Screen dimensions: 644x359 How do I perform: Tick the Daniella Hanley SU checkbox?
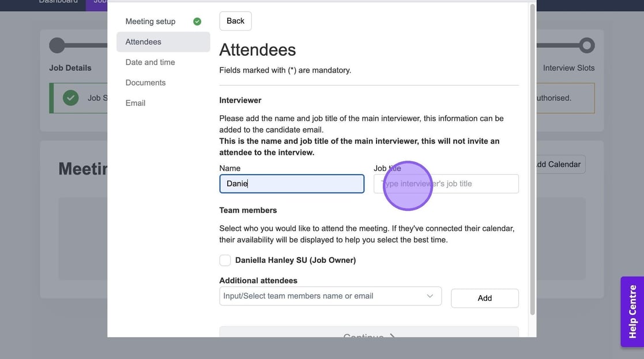(x=225, y=260)
